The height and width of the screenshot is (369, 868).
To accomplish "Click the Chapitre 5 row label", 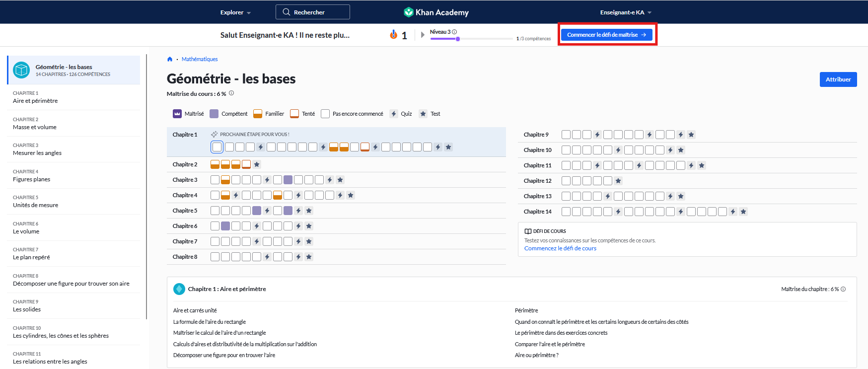I will (185, 211).
